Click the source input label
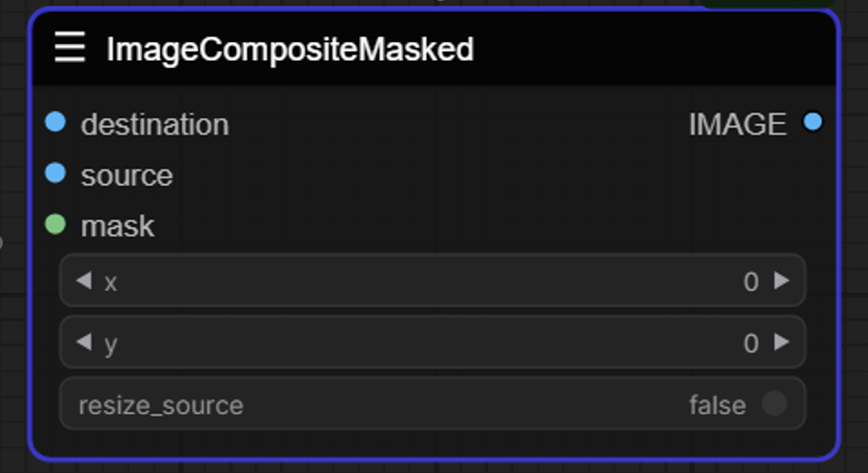The image size is (868, 473). tap(127, 175)
